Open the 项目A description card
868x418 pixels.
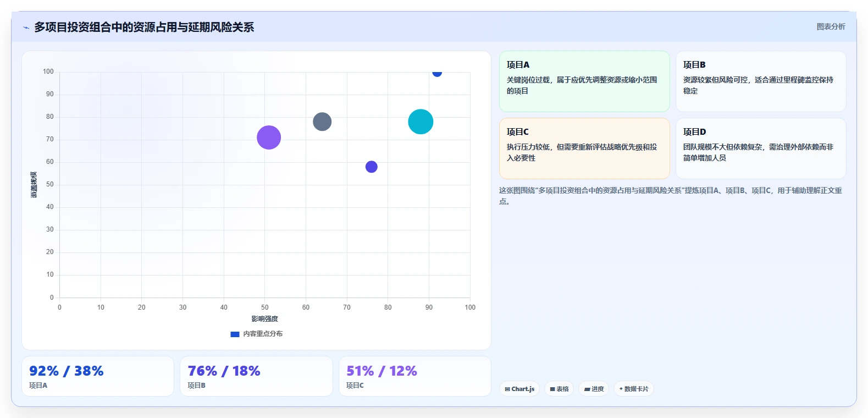[x=584, y=81]
